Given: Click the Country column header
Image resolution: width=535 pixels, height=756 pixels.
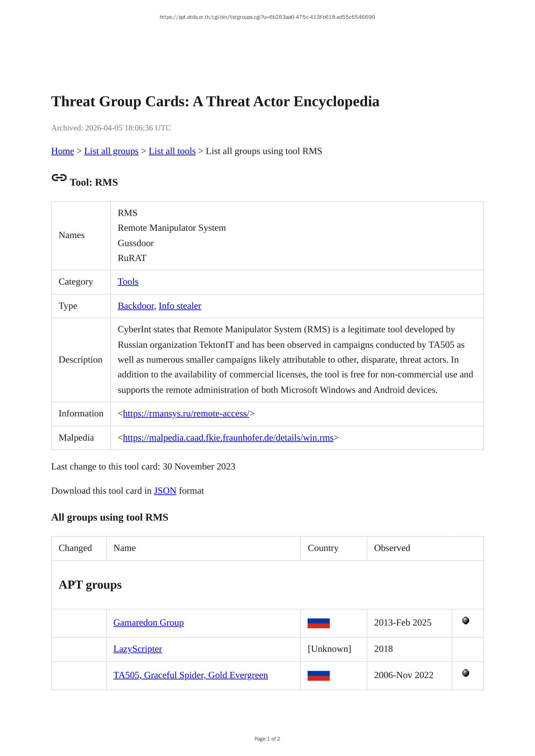Looking at the screenshot, I should [323, 548].
